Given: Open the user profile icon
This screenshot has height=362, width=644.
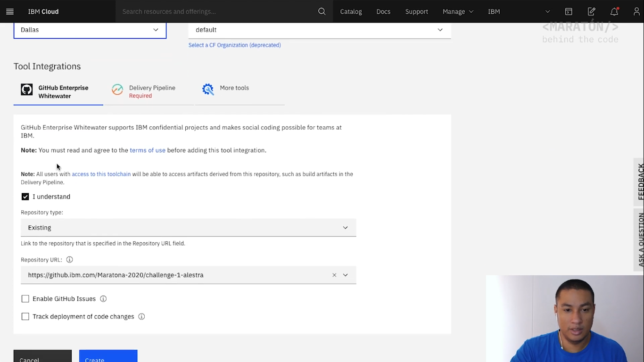Looking at the screenshot, I should [636, 11].
